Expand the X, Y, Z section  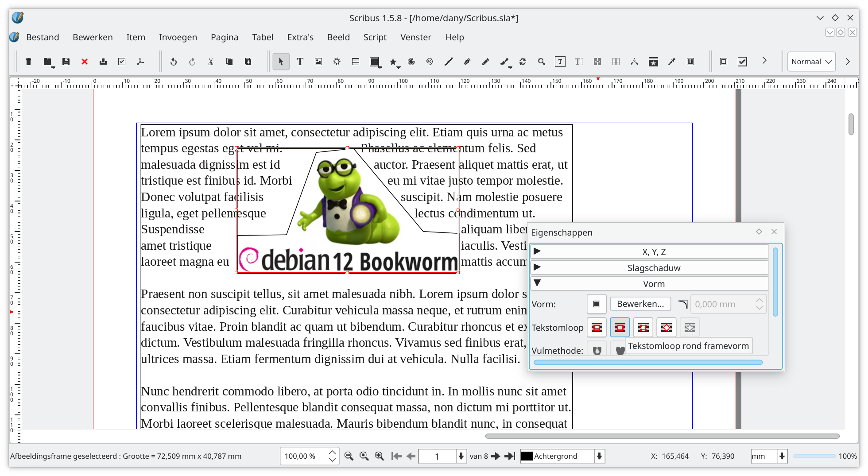pyautogui.click(x=649, y=252)
